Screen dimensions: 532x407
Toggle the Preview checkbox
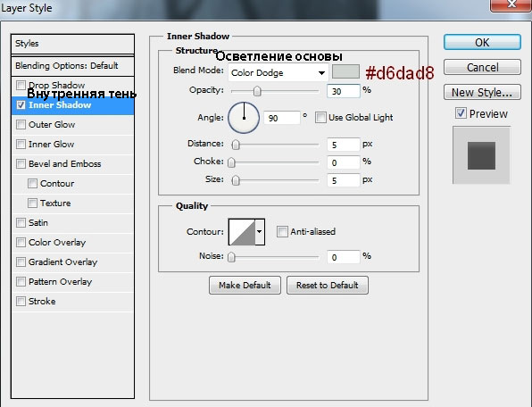pos(461,113)
